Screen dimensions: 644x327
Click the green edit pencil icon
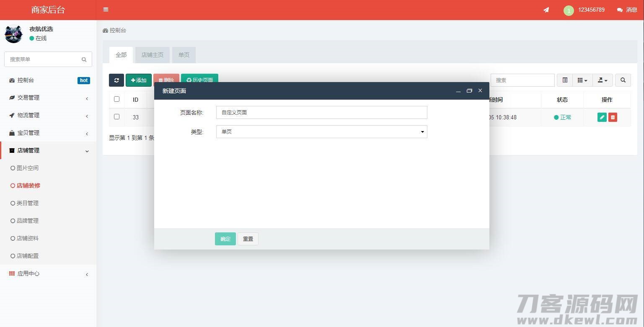tap(602, 118)
